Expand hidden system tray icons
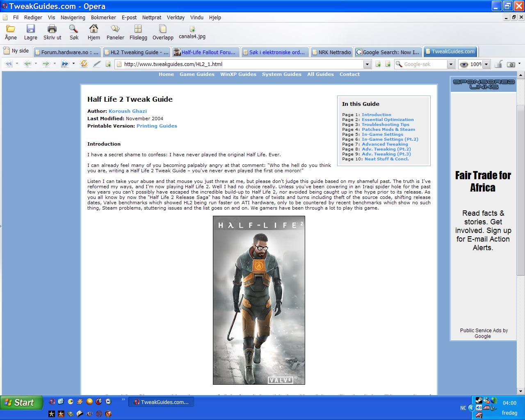The width and height of the screenshot is (525, 420). [471, 408]
